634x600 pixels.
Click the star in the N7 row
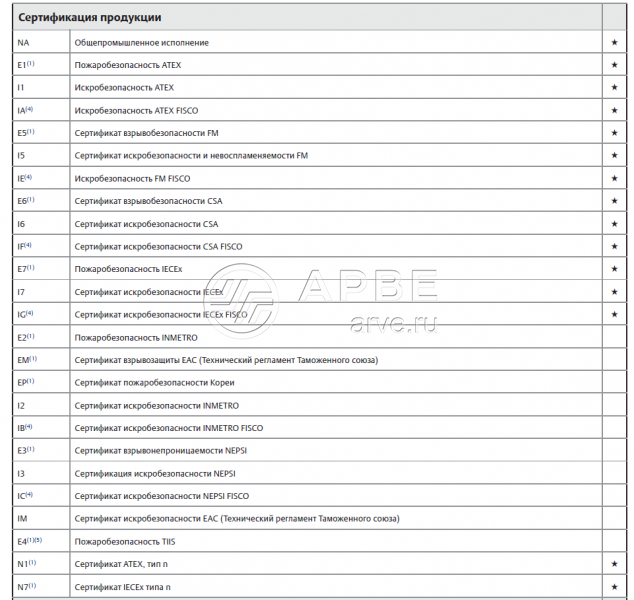click(x=614, y=586)
